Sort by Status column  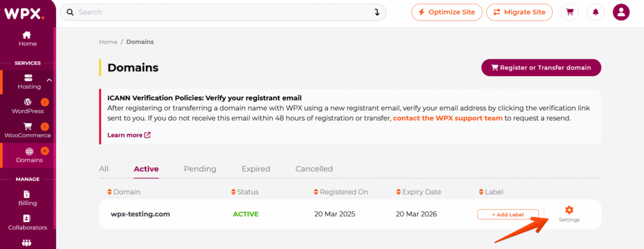245,192
